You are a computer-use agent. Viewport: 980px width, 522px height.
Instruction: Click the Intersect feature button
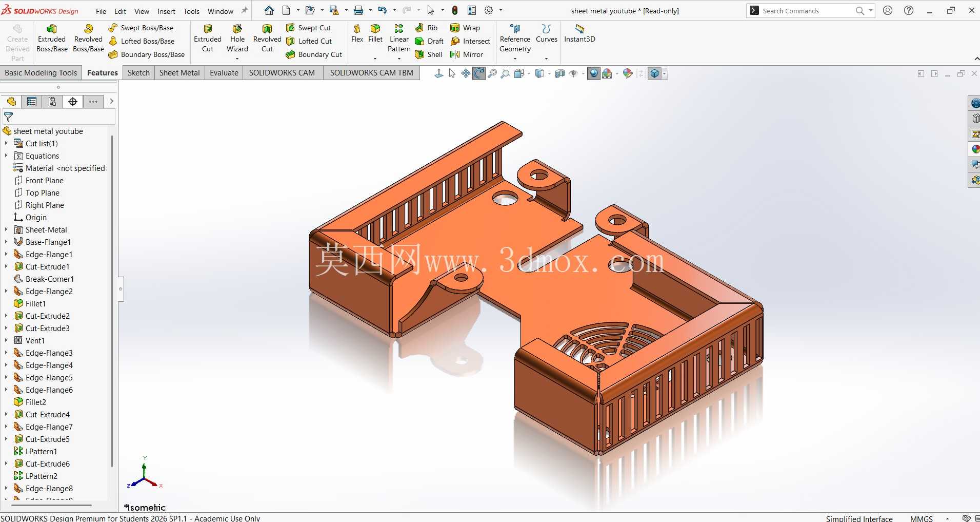pyautogui.click(x=470, y=41)
